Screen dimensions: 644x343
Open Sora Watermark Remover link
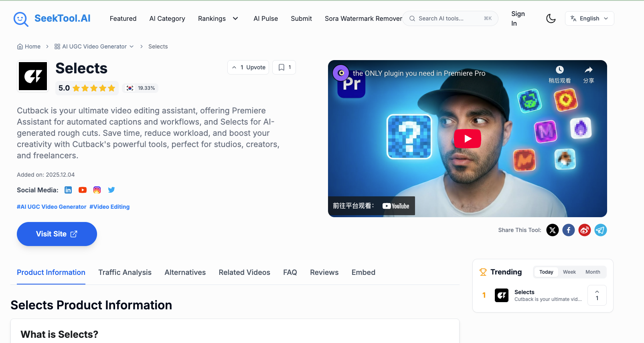[363, 18]
